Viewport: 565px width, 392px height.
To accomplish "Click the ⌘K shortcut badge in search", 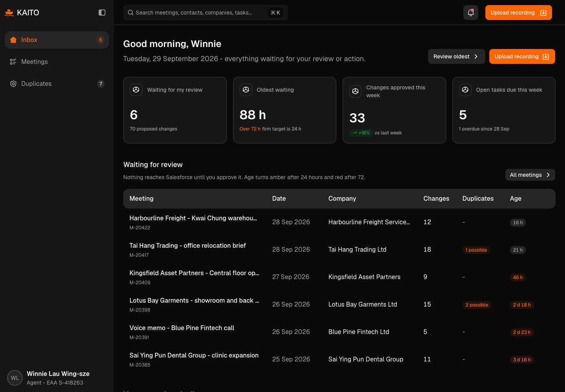I will click(x=275, y=13).
